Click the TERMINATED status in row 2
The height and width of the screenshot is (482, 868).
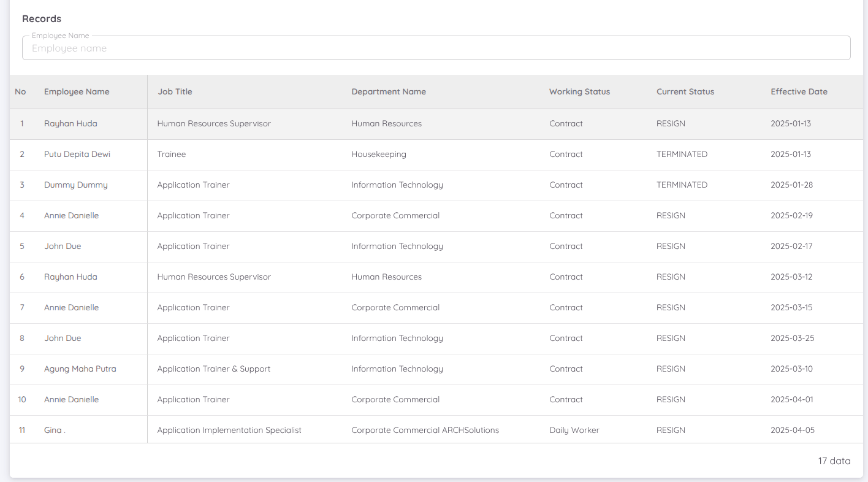point(682,154)
